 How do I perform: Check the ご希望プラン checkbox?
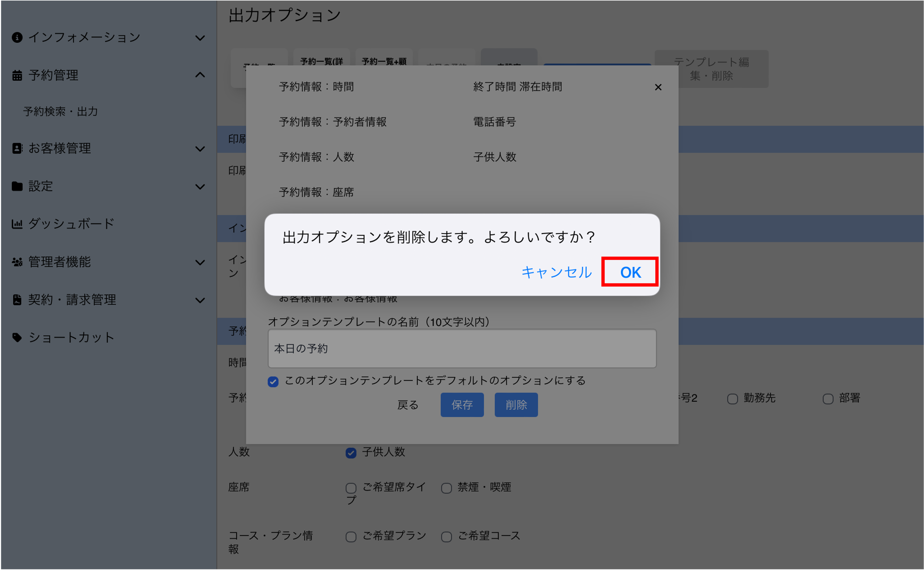pos(351,537)
